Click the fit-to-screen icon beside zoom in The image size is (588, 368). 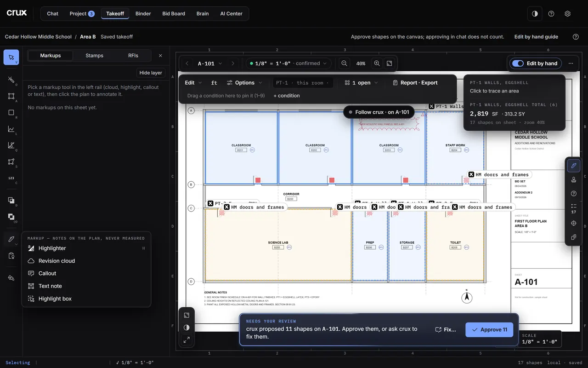(389, 63)
